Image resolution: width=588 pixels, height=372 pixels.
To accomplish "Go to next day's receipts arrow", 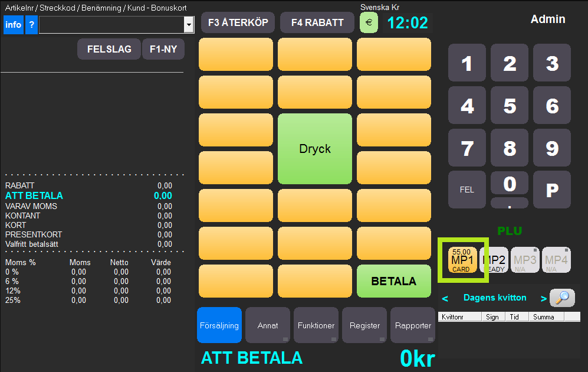I will pos(543,298).
